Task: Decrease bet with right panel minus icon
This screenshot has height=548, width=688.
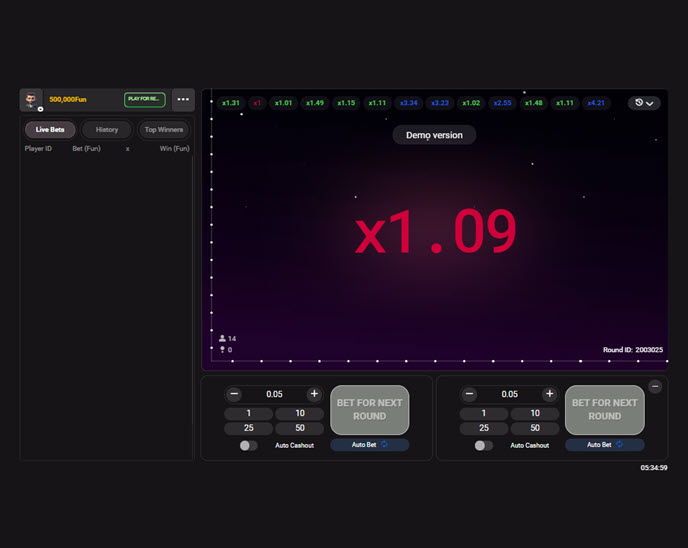Action: pos(469,394)
